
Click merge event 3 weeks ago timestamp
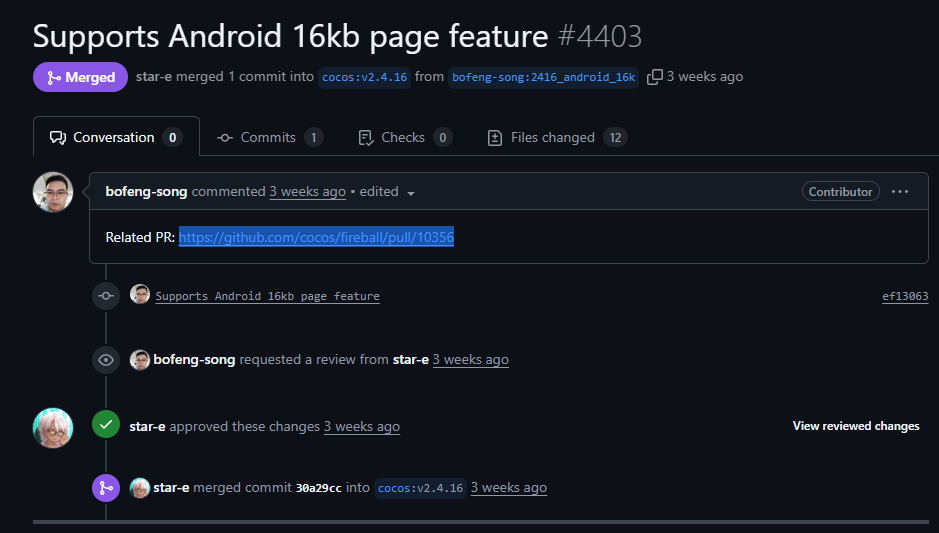click(508, 488)
